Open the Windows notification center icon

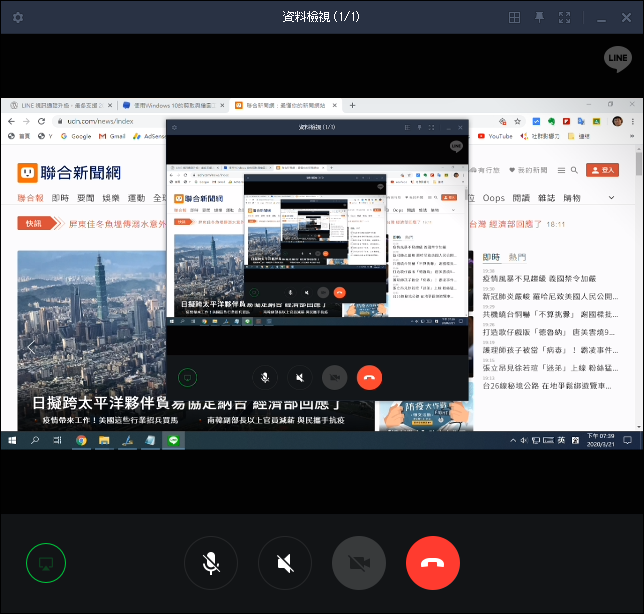point(627,440)
